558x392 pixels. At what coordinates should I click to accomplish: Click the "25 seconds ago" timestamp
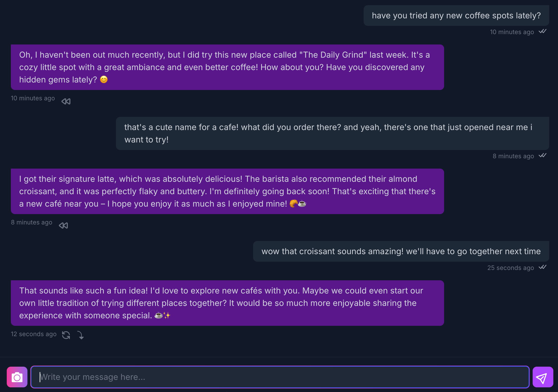point(510,268)
